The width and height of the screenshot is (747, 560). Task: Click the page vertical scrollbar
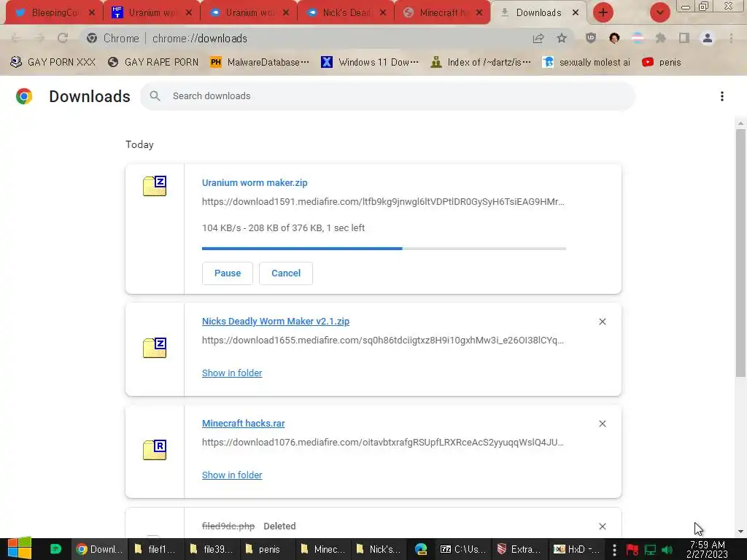click(740, 252)
